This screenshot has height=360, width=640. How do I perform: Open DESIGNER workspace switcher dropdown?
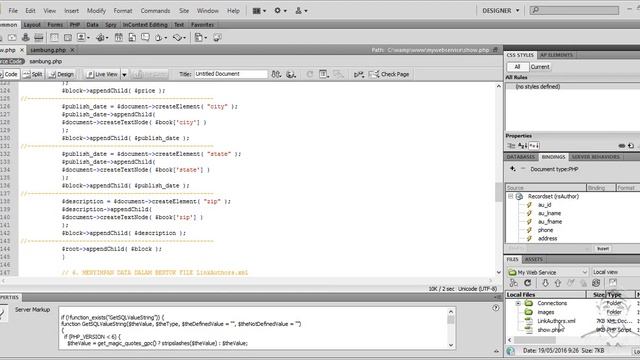click(x=501, y=11)
